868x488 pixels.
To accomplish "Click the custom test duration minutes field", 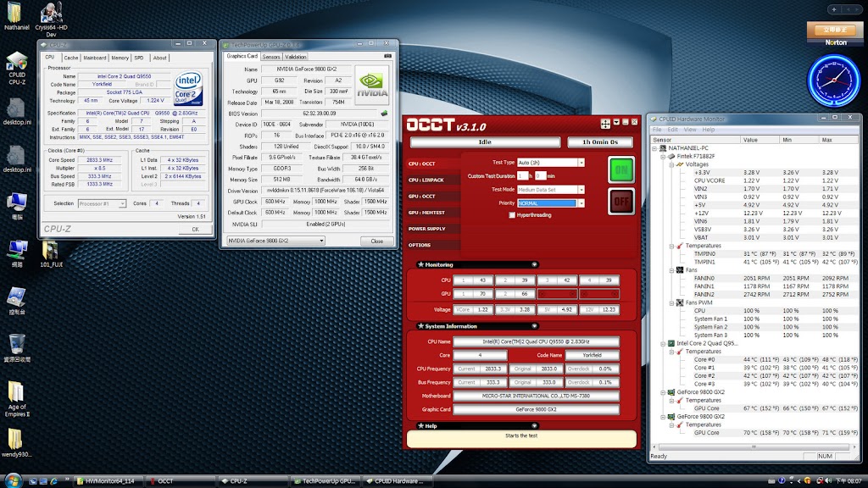I will 540,176.
